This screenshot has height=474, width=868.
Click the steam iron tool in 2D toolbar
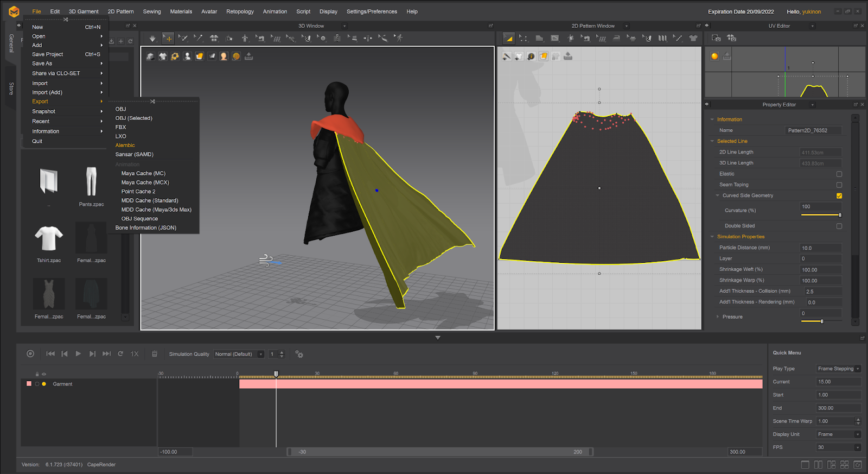(x=616, y=39)
